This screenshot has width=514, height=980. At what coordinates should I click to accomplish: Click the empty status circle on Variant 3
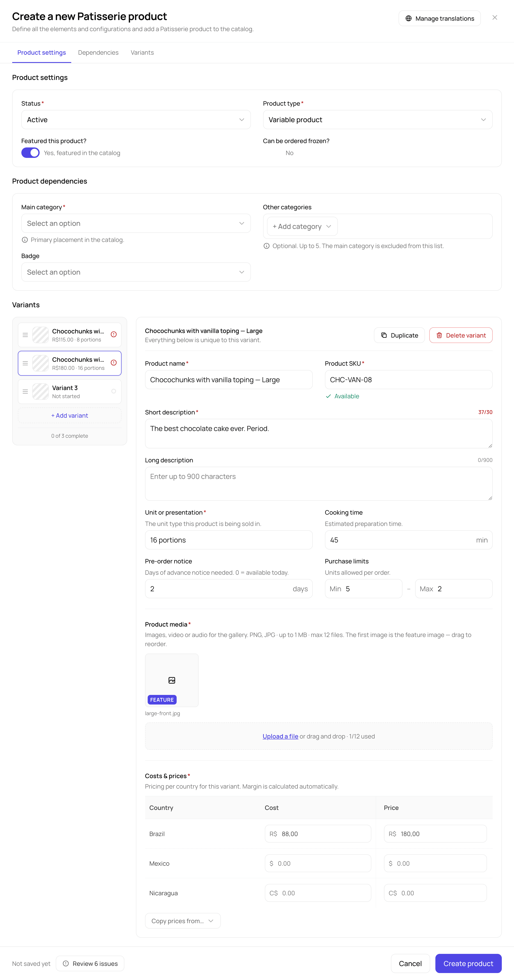click(x=113, y=391)
